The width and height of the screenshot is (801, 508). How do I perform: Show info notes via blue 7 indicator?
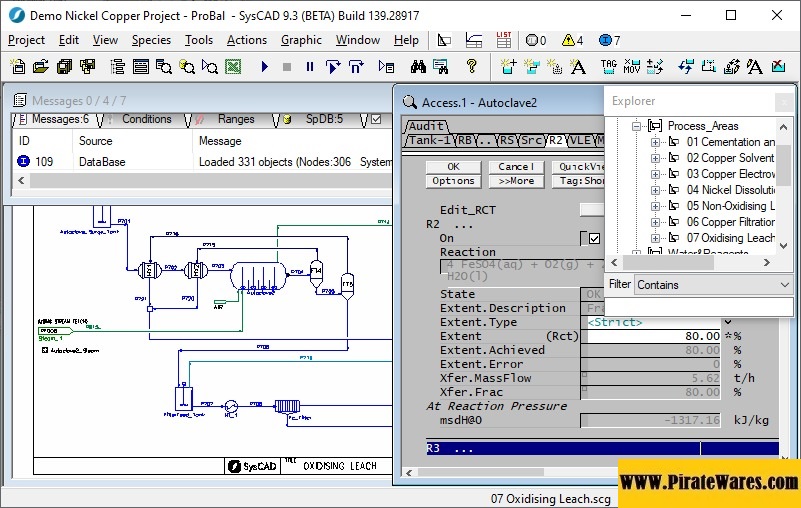610,40
